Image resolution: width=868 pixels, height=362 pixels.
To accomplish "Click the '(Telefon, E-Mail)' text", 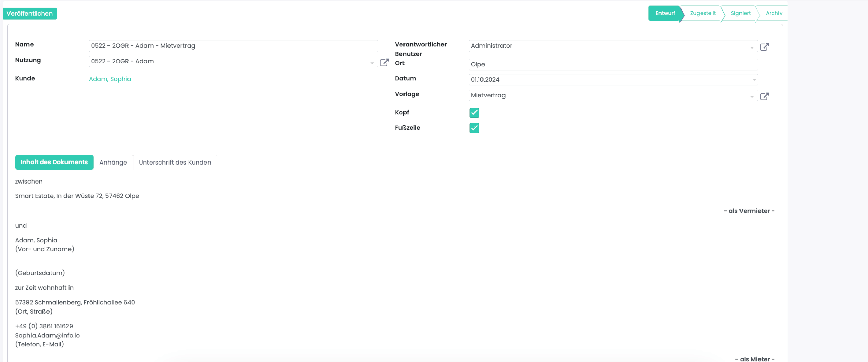I will (x=40, y=344).
